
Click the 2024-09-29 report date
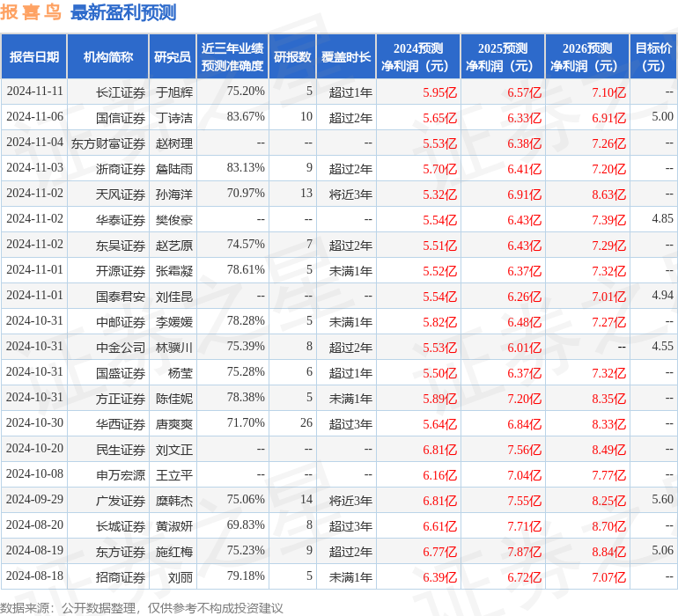(x=34, y=500)
